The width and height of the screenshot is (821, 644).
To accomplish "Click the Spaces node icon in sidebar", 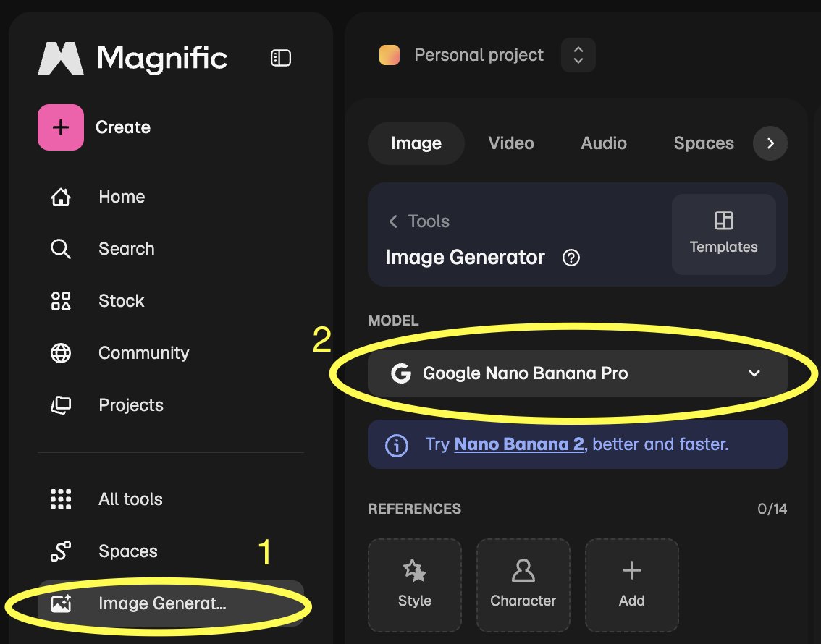I will pyautogui.click(x=61, y=551).
